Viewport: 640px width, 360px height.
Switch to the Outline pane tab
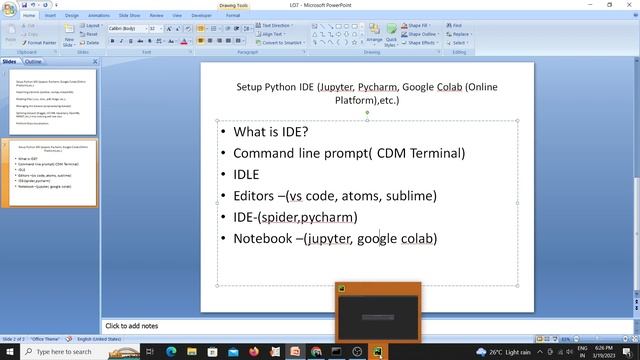coord(33,62)
